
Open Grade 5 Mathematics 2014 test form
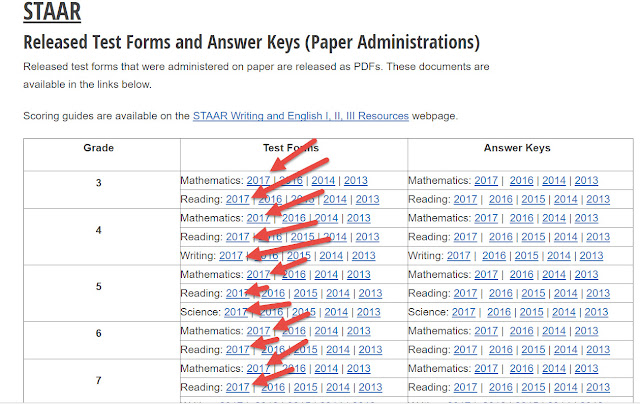pos(326,274)
